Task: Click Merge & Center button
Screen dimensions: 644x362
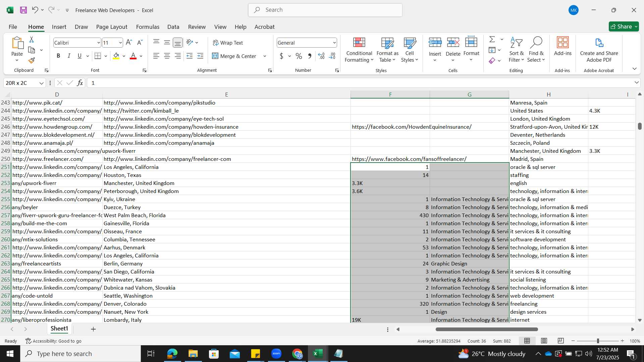Action: click(234, 56)
